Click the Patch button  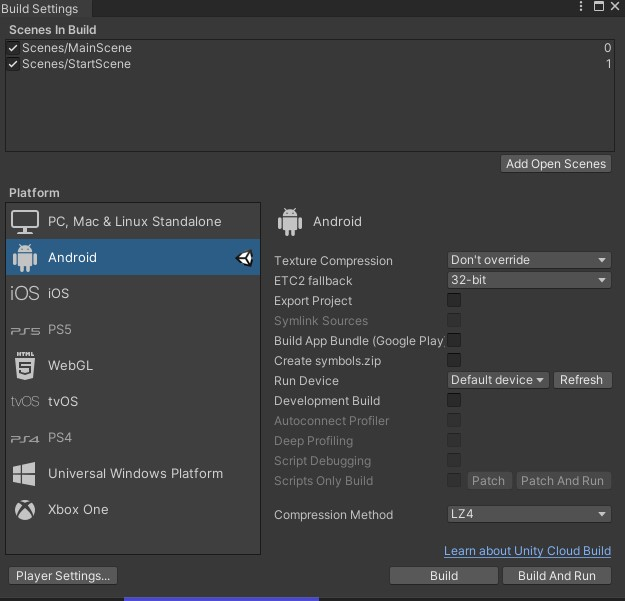pyautogui.click(x=488, y=481)
